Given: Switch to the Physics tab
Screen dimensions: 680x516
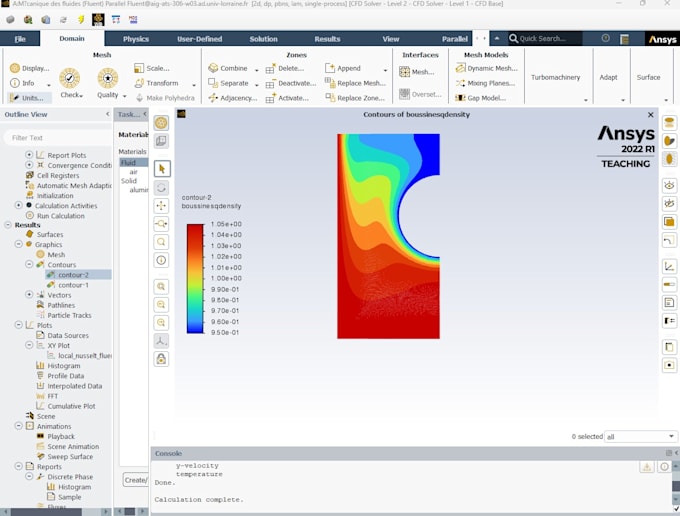Looking at the screenshot, I should tap(136, 39).
